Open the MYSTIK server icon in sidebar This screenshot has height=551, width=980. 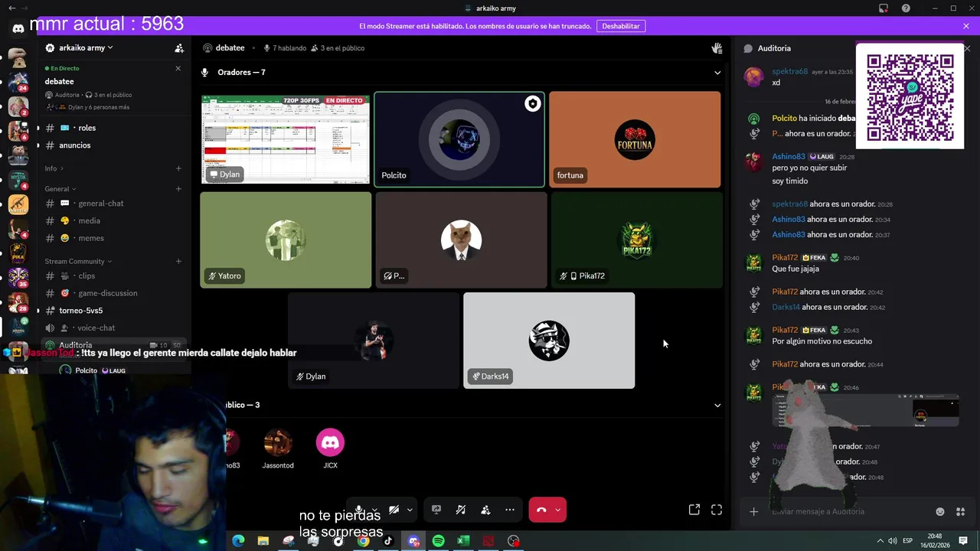coord(18,180)
